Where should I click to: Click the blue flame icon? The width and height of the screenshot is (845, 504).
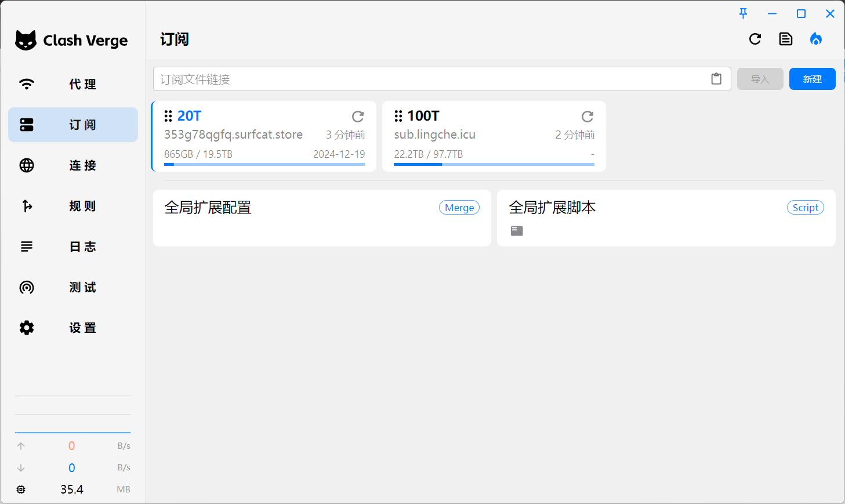(x=816, y=39)
